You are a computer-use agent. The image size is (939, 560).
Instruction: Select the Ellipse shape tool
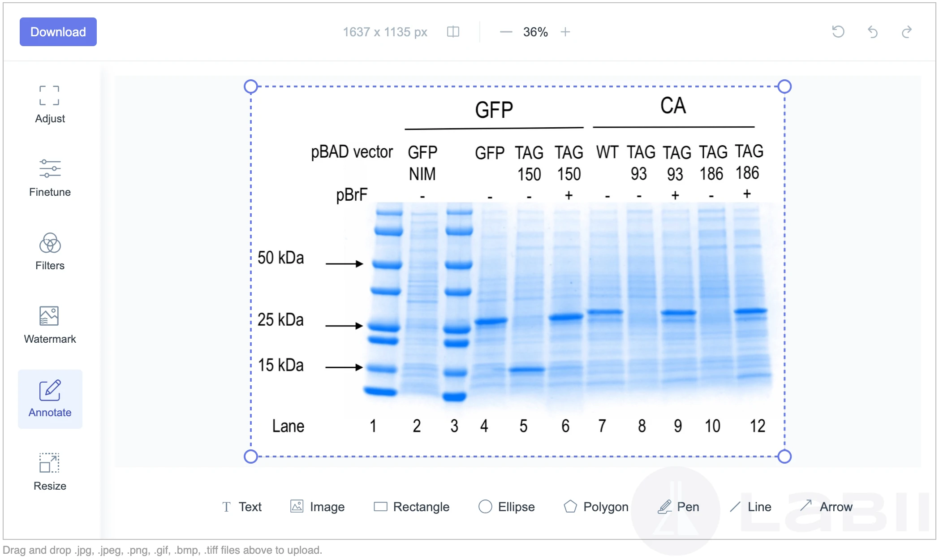[x=507, y=507]
